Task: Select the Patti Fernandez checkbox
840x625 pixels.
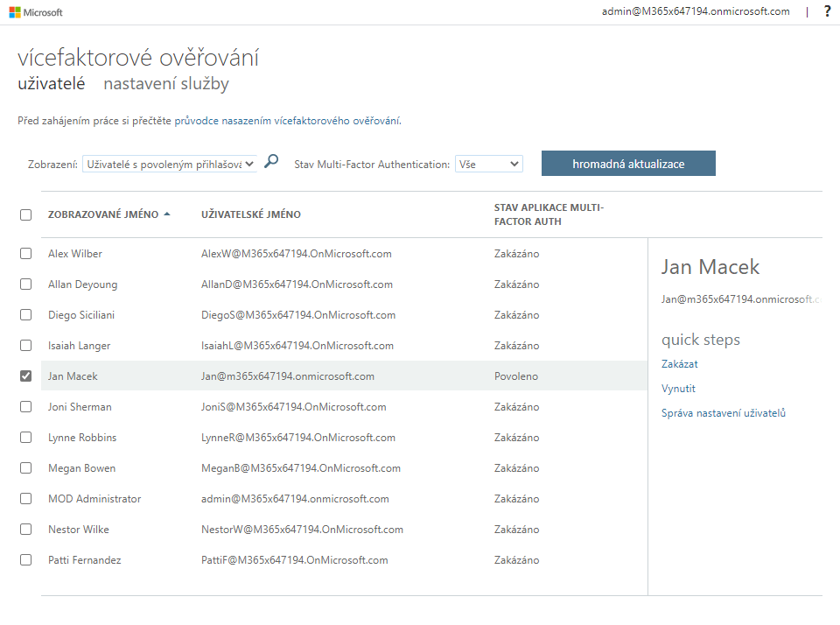Action: click(25, 560)
